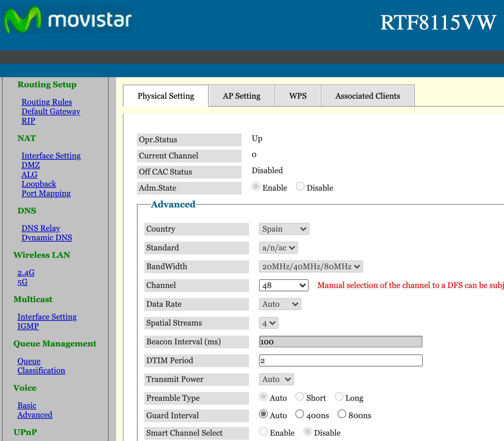Open the Port Mapping page
504x441 pixels.
click(46, 193)
